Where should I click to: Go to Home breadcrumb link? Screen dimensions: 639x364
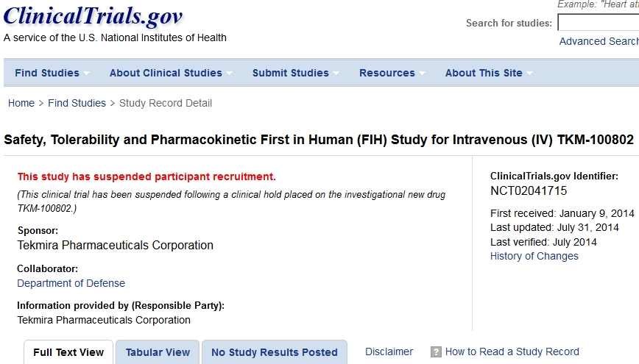coord(21,103)
